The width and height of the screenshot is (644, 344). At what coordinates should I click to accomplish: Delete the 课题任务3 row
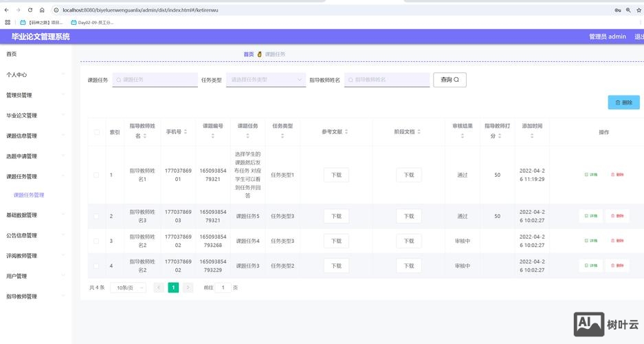tap(617, 266)
